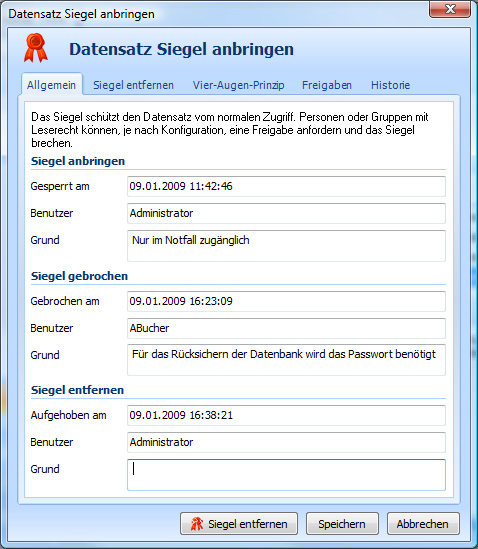Click the red seal ribbon header icon
The image size is (478, 549).
(x=35, y=48)
